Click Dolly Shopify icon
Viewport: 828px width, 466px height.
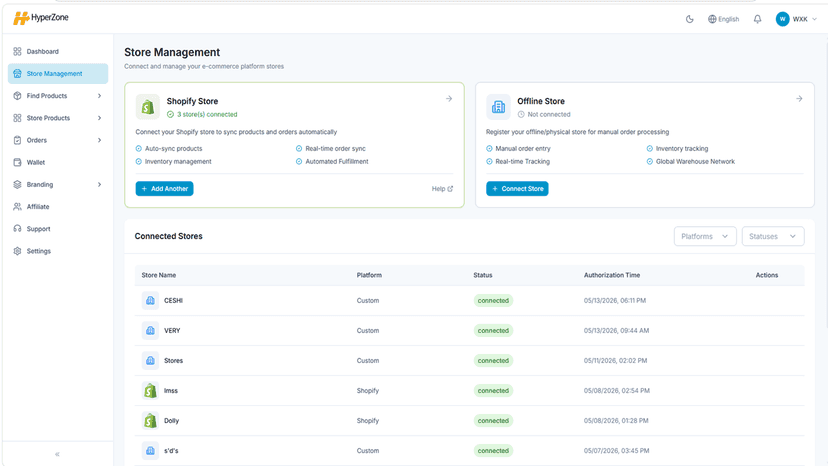[x=150, y=421]
